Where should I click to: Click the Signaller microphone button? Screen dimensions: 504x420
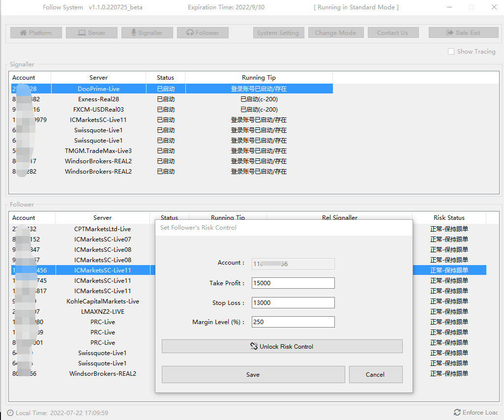pyautogui.click(x=147, y=33)
